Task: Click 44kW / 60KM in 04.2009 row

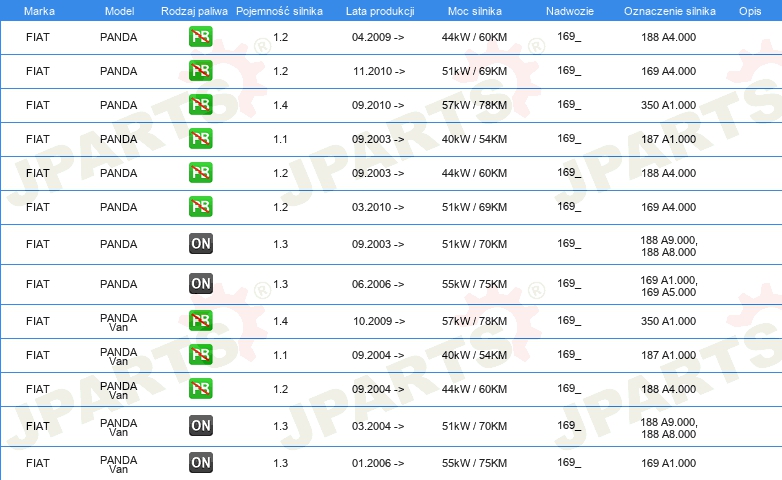Action: 474,37
